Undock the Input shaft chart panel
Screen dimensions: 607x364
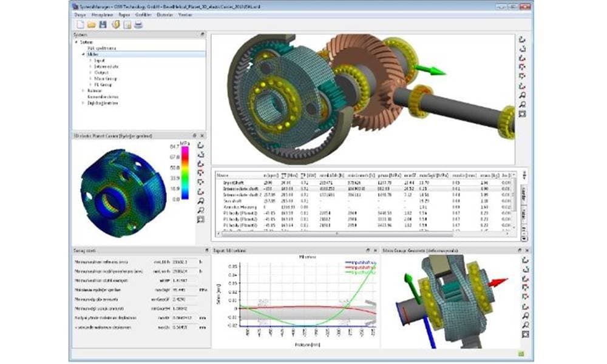(x=368, y=251)
